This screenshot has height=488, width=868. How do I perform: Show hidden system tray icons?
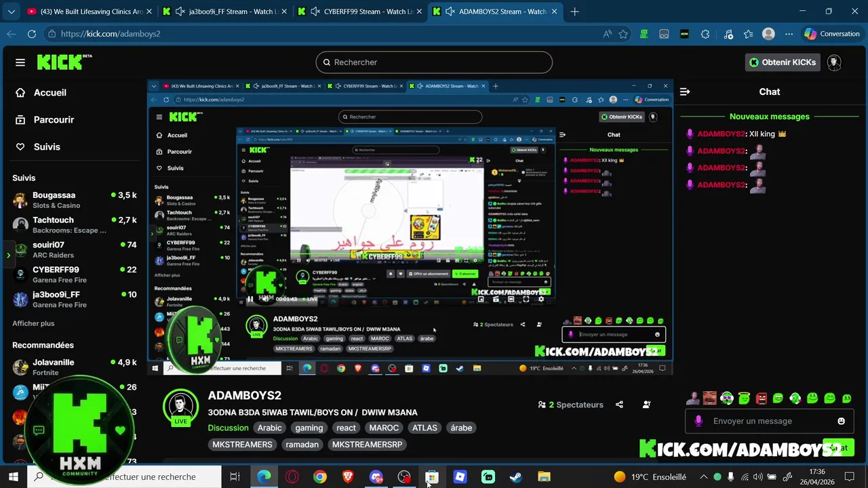(x=703, y=477)
